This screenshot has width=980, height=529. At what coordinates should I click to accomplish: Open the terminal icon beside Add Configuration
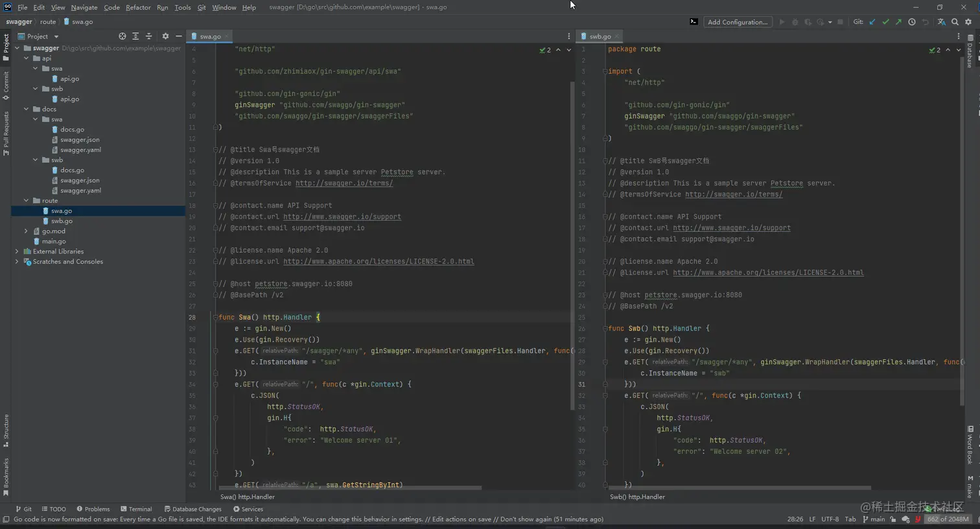(x=694, y=22)
